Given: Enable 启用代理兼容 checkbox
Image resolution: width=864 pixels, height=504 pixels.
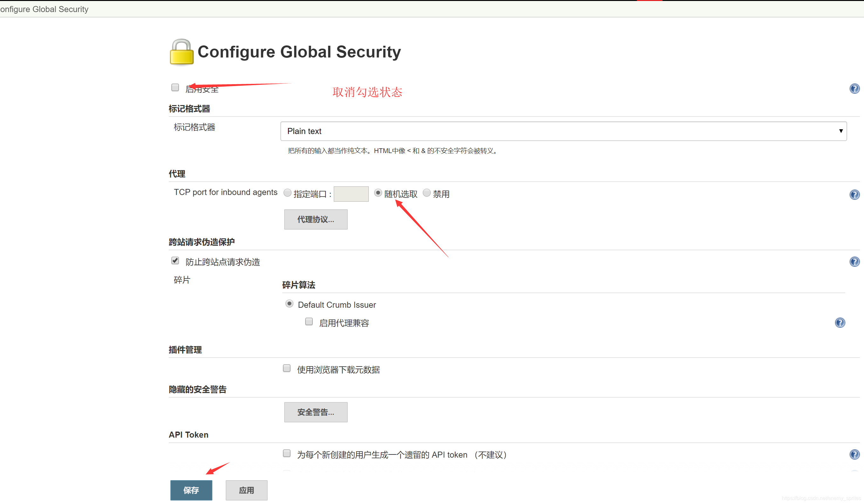Looking at the screenshot, I should [309, 322].
